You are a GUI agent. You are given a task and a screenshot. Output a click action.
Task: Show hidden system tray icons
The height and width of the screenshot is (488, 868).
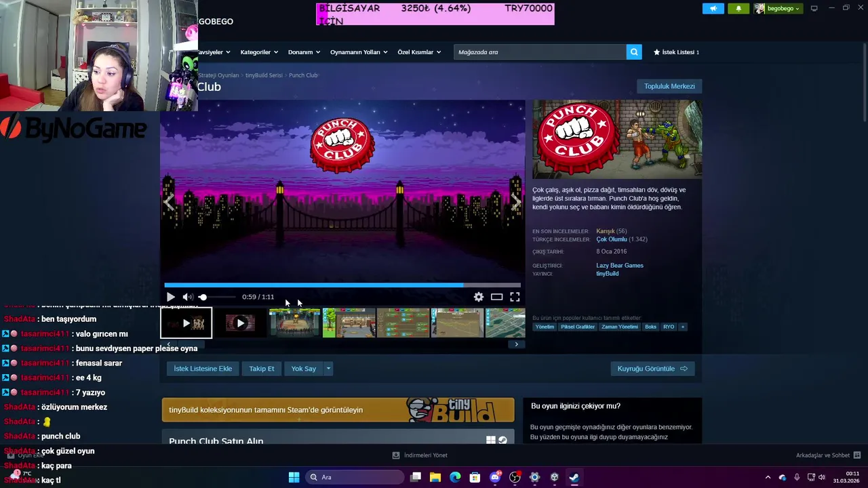click(768, 477)
